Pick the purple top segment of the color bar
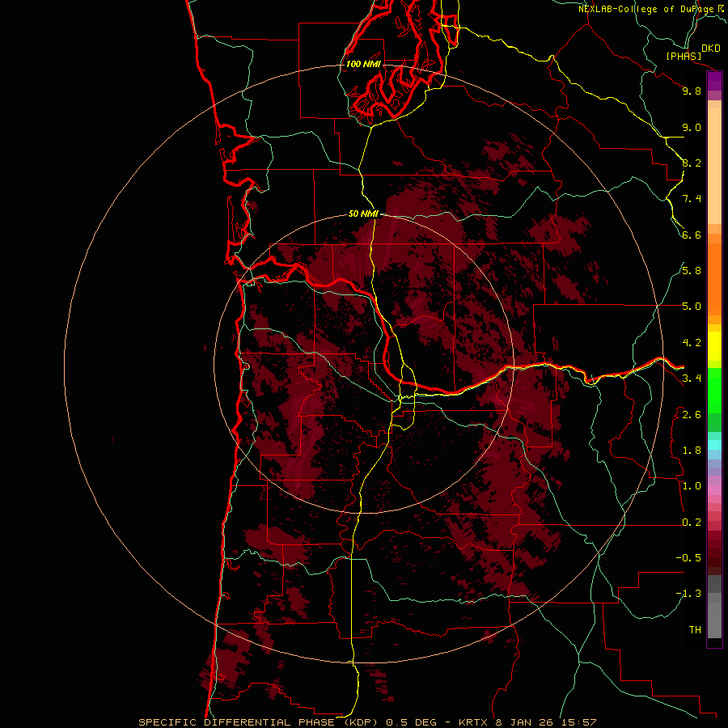The width and height of the screenshot is (728, 728). pos(714,81)
